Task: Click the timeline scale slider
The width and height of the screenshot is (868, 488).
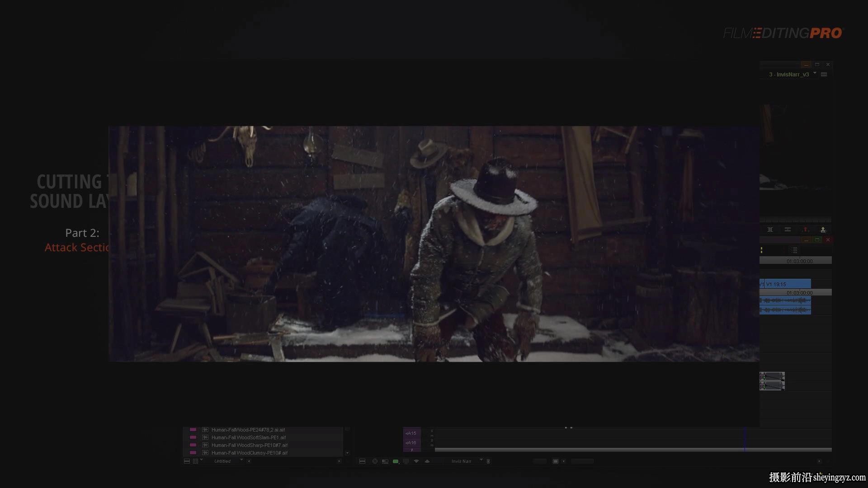Action: coord(540,461)
